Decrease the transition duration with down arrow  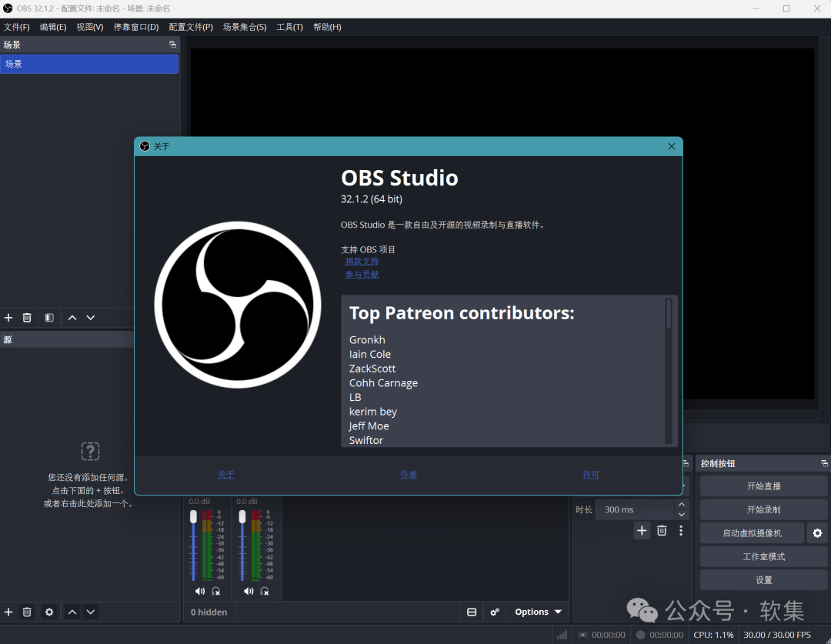[x=682, y=515]
